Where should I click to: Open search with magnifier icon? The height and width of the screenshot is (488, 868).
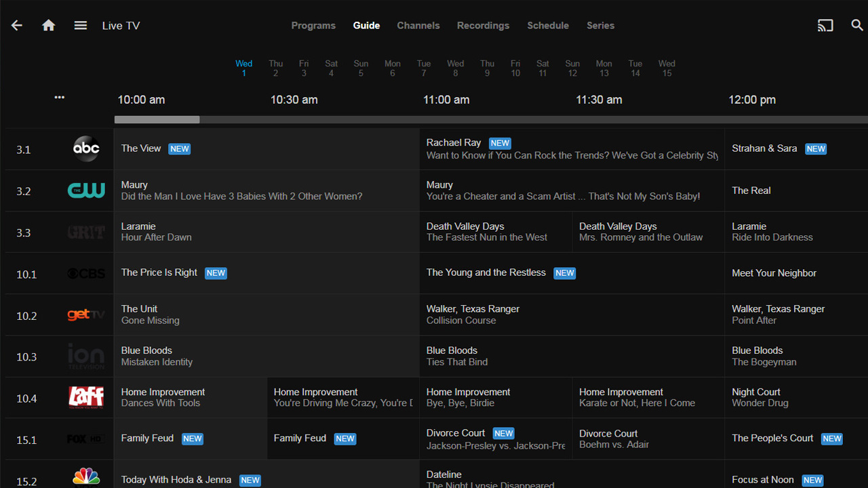click(x=857, y=26)
